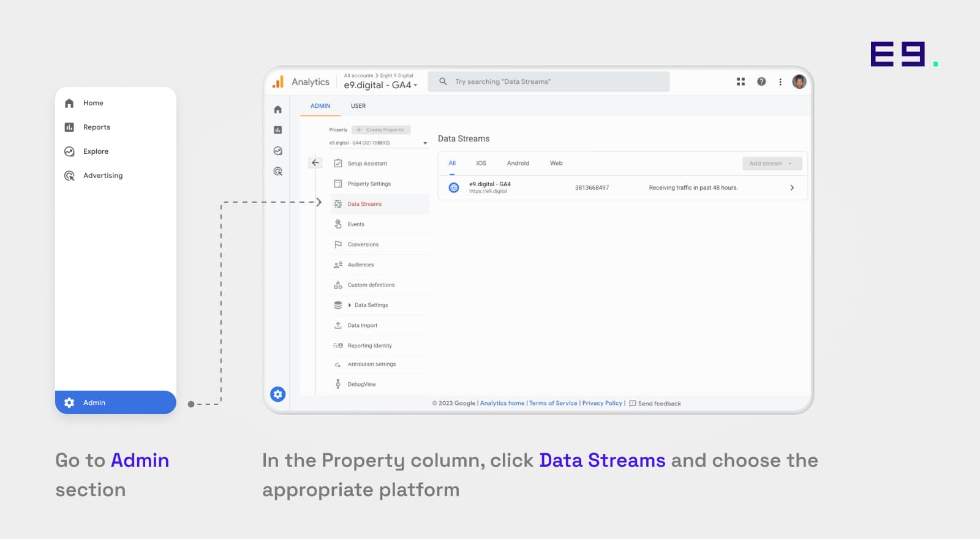The height and width of the screenshot is (539, 980).
Task: Click the Explore icon in menu card
Action: (x=69, y=151)
